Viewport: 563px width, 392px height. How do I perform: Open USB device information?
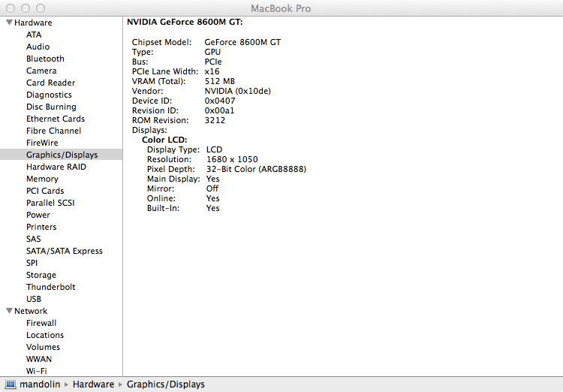[x=33, y=299]
